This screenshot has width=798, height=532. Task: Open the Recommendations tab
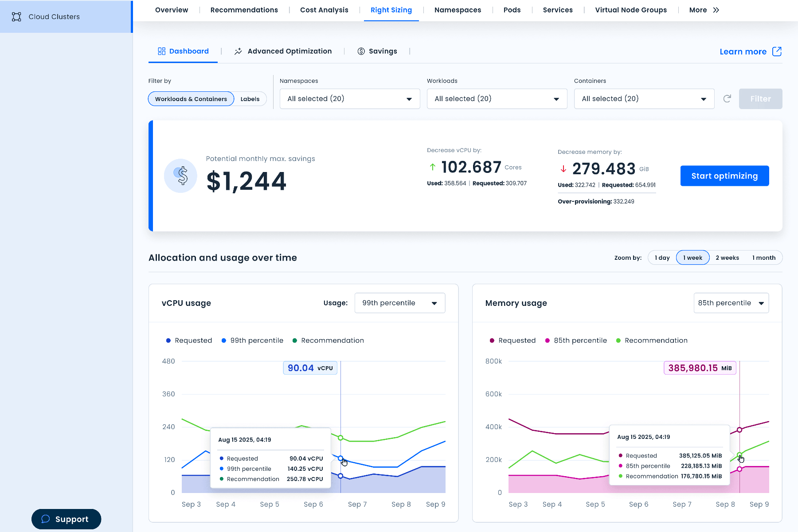[x=244, y=10]
